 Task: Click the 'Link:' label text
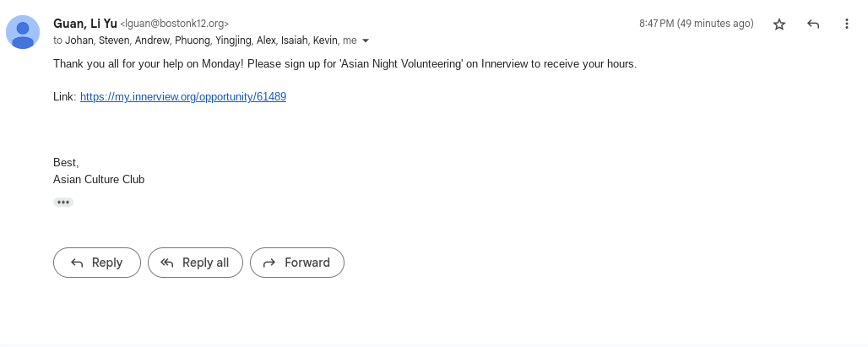(x=64, y=97)
